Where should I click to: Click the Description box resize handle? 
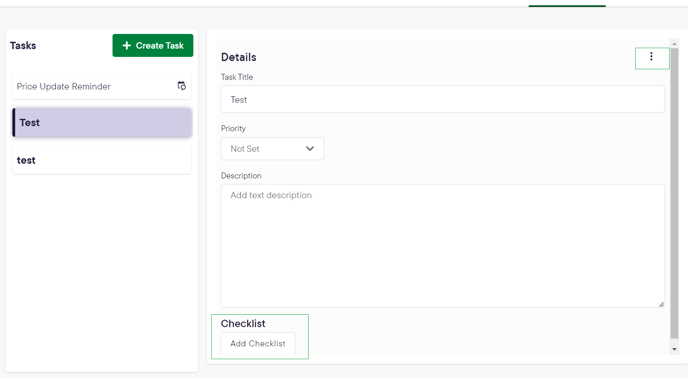click(x=661, y=304)
